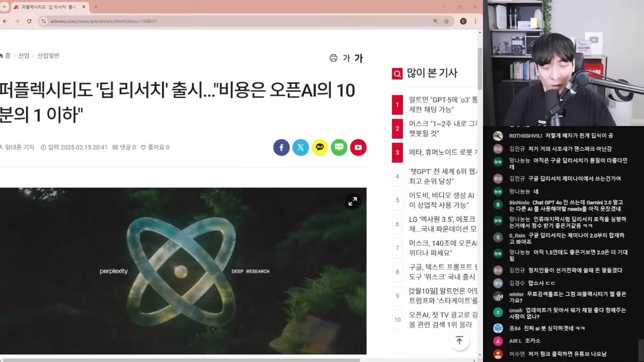Reload the page with refresh icon
Screen dimensions: 644x362
(x=29, y=21)
